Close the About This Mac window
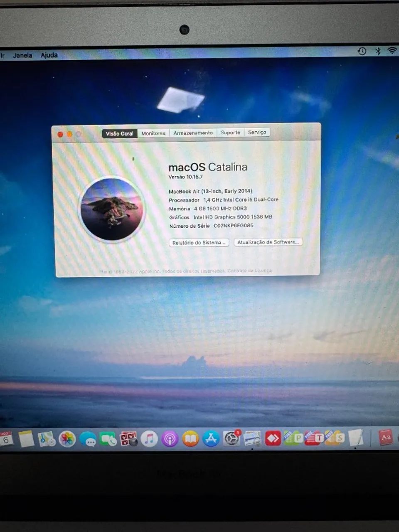Image resolution: width=399 pixels, height=532 pixels. [60, 134]
